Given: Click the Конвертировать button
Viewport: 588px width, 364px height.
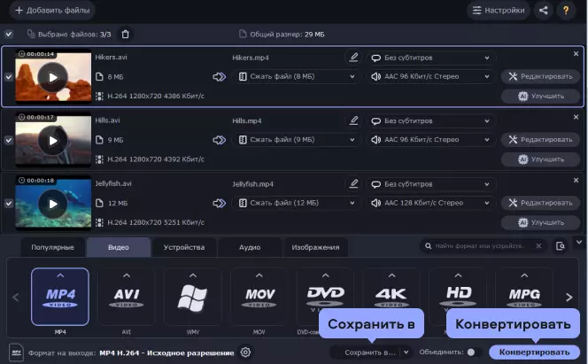Looking at the screenshot, I should [534, 352].
